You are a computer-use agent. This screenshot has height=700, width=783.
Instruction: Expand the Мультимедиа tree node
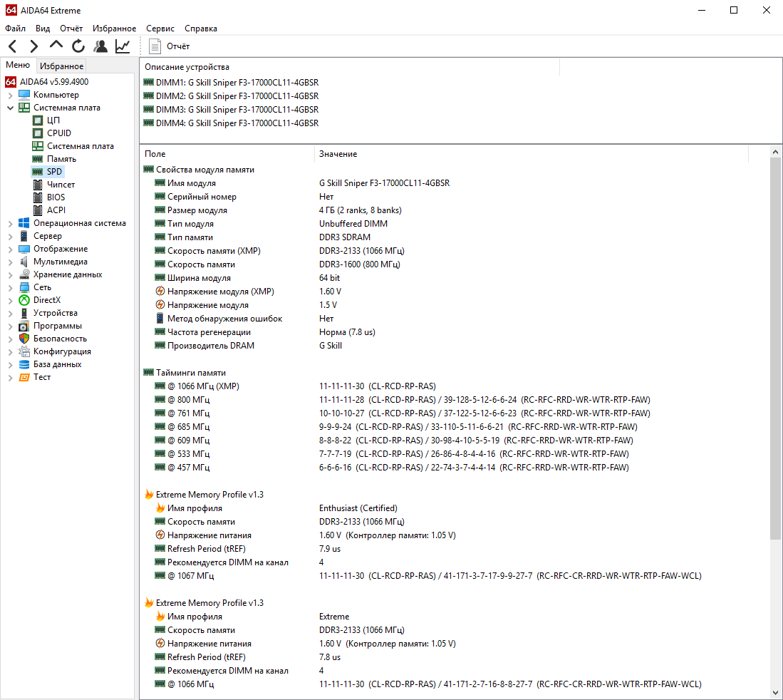tap(10, 262)
